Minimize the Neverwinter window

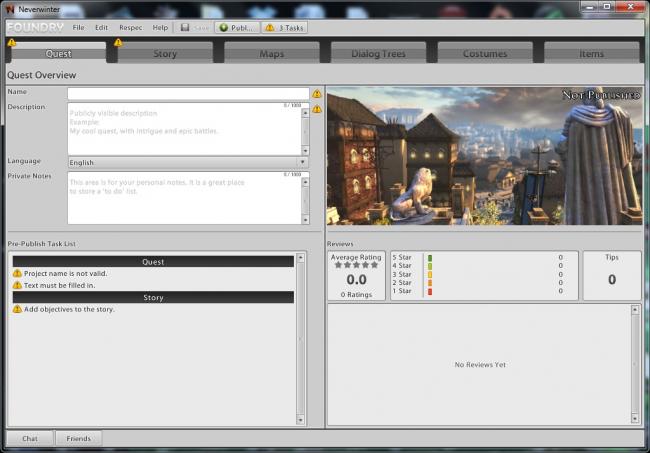pos(589,7)
